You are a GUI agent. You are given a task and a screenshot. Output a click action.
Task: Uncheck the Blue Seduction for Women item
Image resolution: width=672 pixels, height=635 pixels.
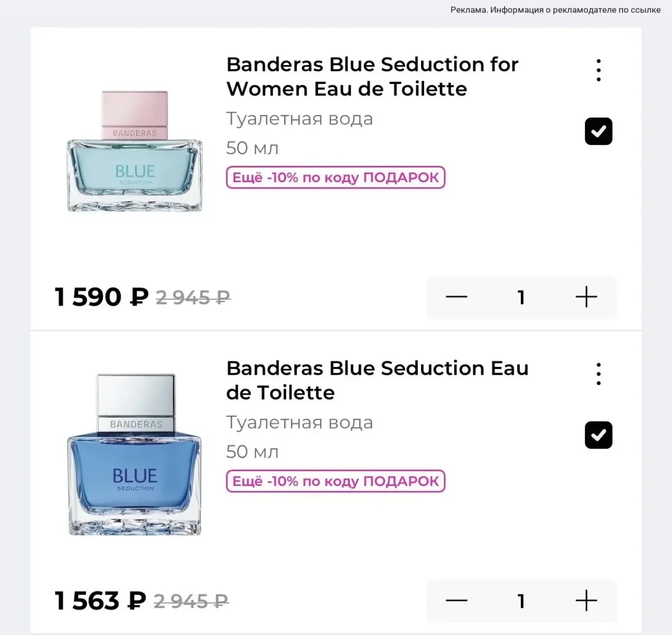(x=598, y=131)
